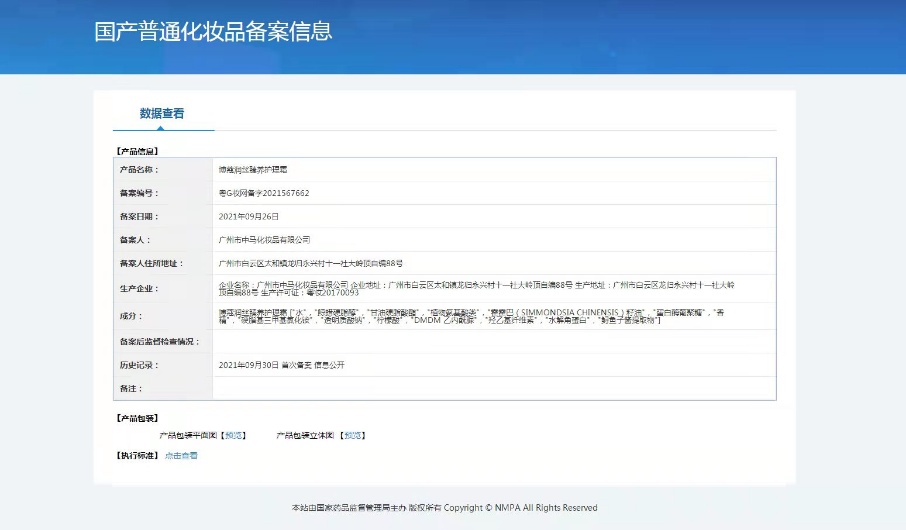Click the 备案人住所地址 value ending 自编88号
This screenshot has width=906, height=530.
(311, 263)
